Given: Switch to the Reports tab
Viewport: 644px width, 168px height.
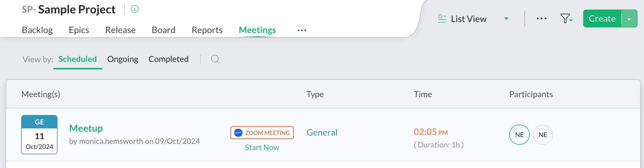Looking at the screenshot, I should point(207,30).
